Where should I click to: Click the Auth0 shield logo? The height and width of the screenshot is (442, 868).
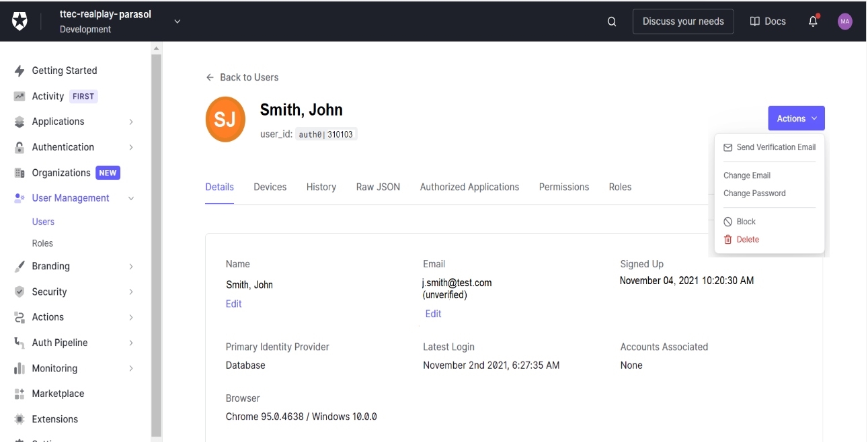(x=19, y=21)
